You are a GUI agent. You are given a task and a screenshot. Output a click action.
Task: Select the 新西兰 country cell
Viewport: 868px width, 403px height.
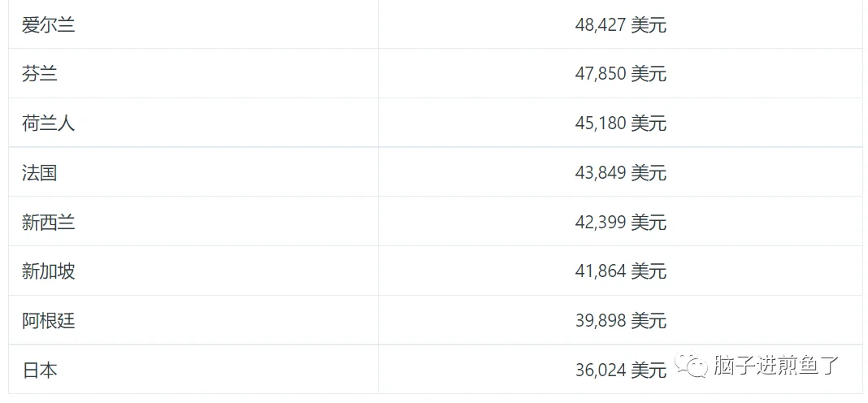point(193,222)
